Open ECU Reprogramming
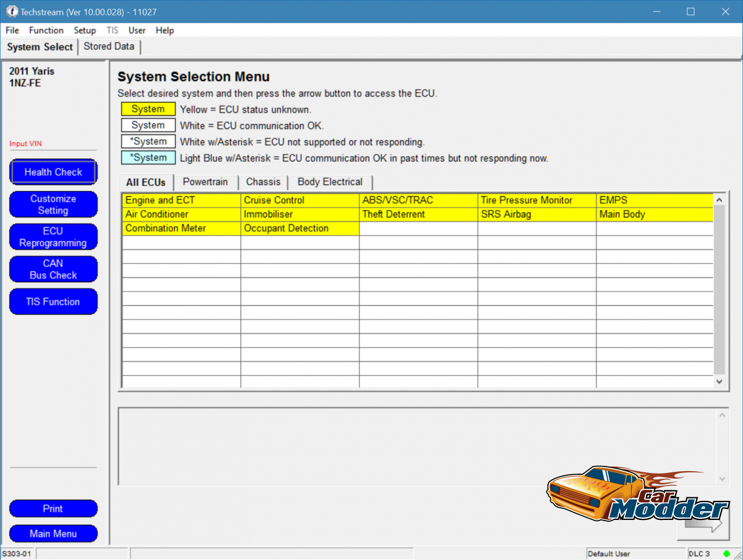Screen dimensions: 743x560 click(x=53, y=237)
